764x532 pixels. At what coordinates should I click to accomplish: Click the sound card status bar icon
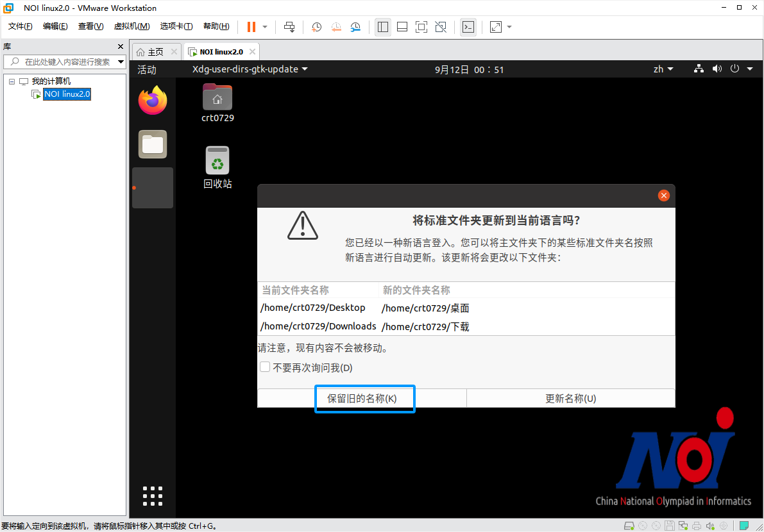[710, 526]
